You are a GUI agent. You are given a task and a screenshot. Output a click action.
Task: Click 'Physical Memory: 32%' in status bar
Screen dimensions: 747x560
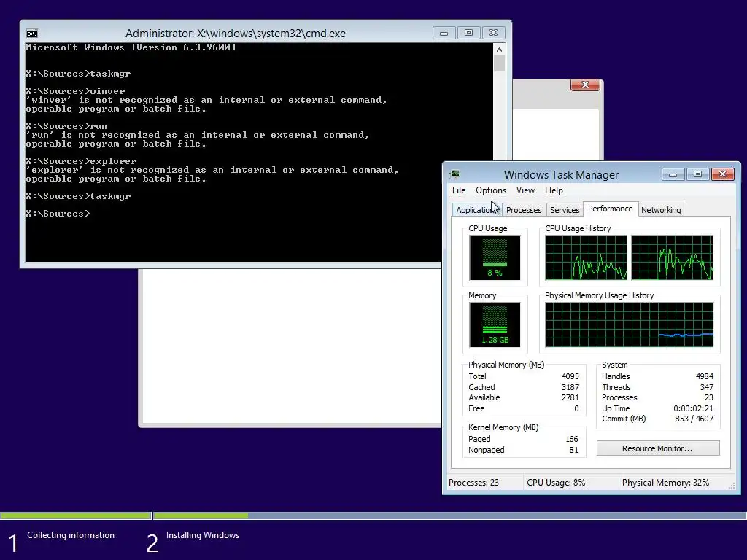(665, 483)
